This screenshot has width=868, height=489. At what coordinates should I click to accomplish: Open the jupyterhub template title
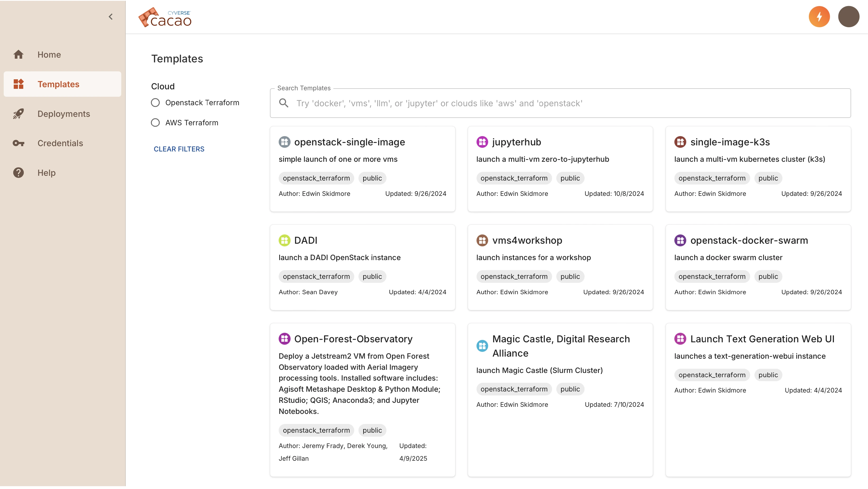[517, 142]
